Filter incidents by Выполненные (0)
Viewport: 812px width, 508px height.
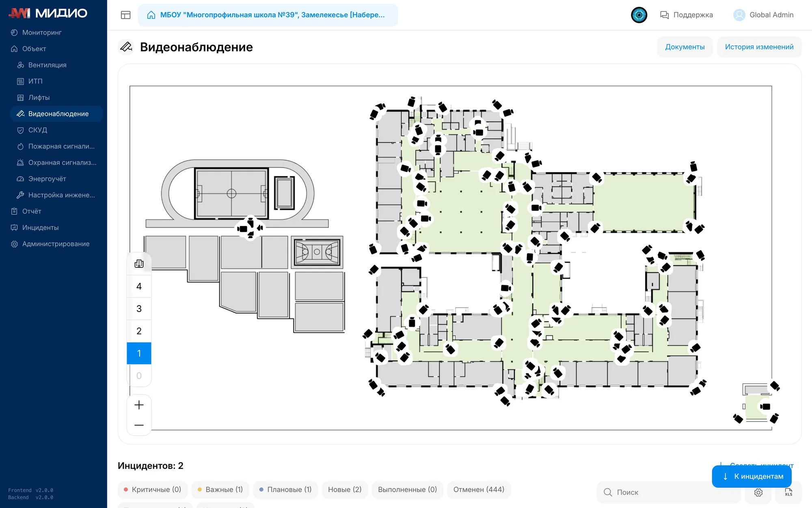pos(407,490)
